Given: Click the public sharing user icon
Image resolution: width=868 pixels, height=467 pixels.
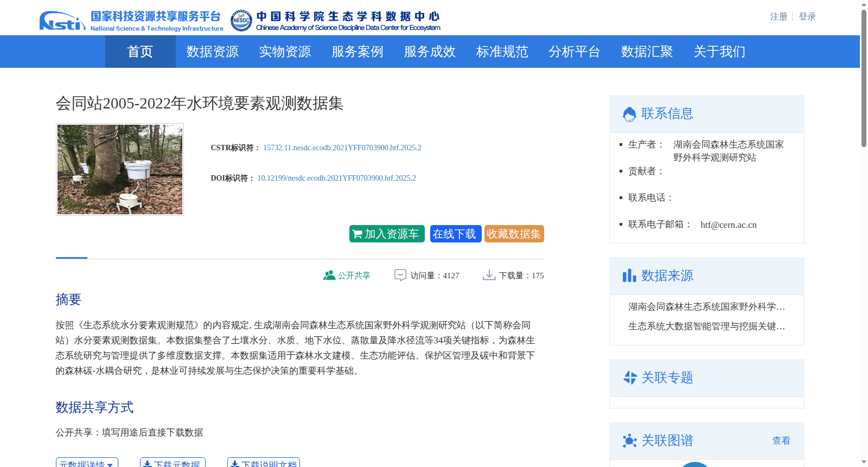Looking at the screenshot, I should point(329,276).
